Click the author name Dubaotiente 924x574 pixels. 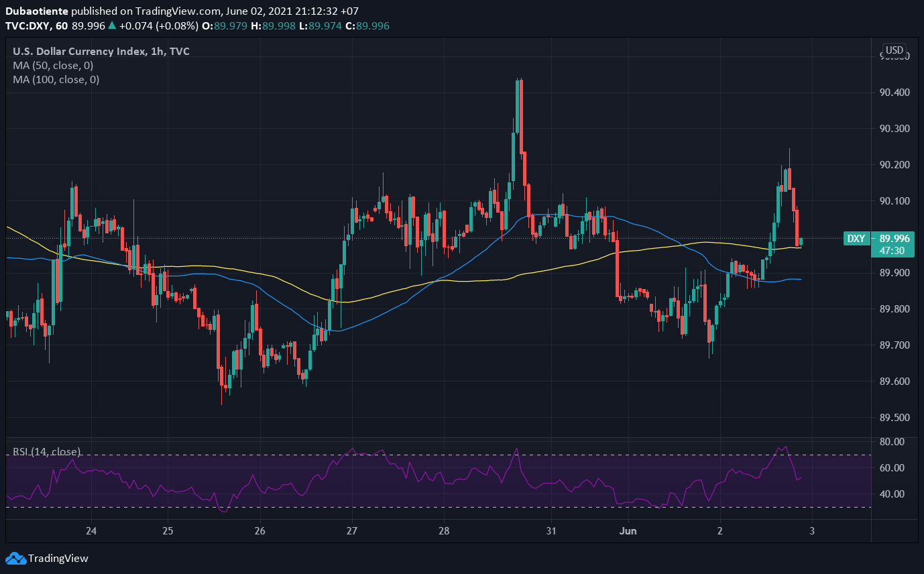36,11
